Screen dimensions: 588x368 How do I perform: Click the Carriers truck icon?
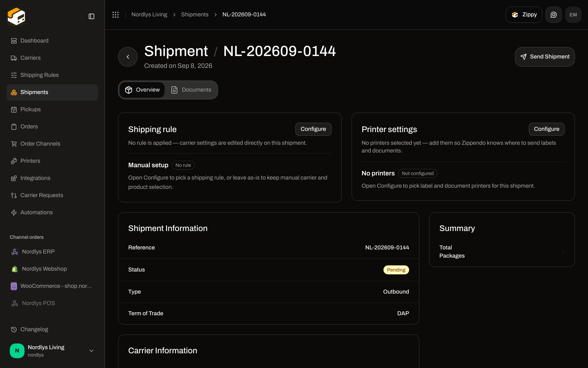14,58
